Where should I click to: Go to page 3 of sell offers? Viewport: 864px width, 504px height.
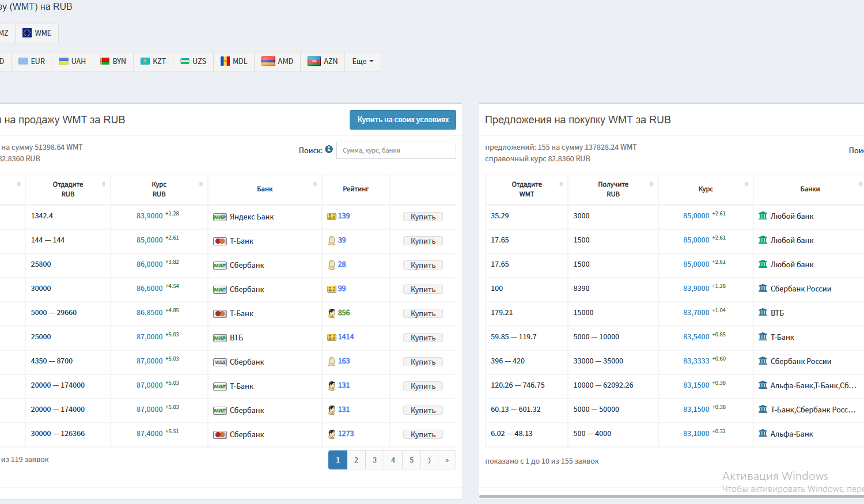pos(374,460)
